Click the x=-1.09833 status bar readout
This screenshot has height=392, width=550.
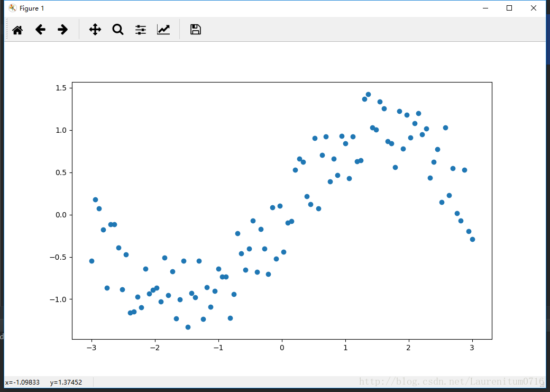[22, 382]
